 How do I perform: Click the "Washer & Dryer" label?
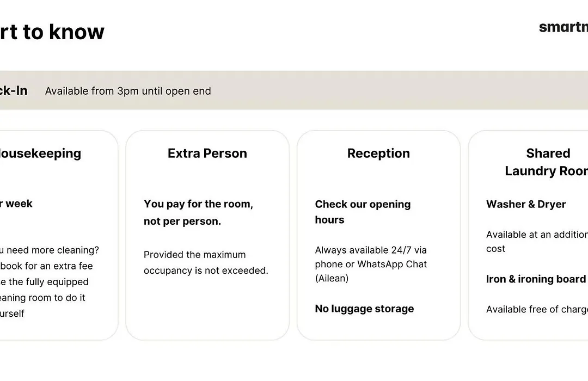coord(526,204)
